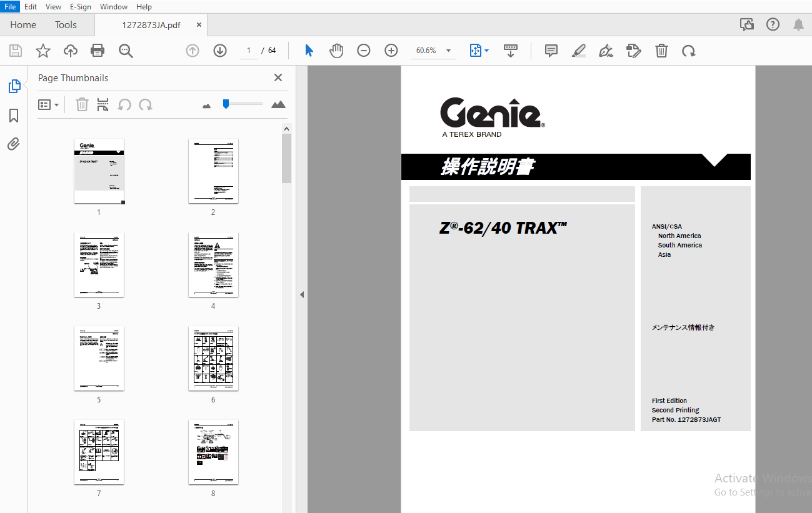Select the page 7 thumbnail

99,452
